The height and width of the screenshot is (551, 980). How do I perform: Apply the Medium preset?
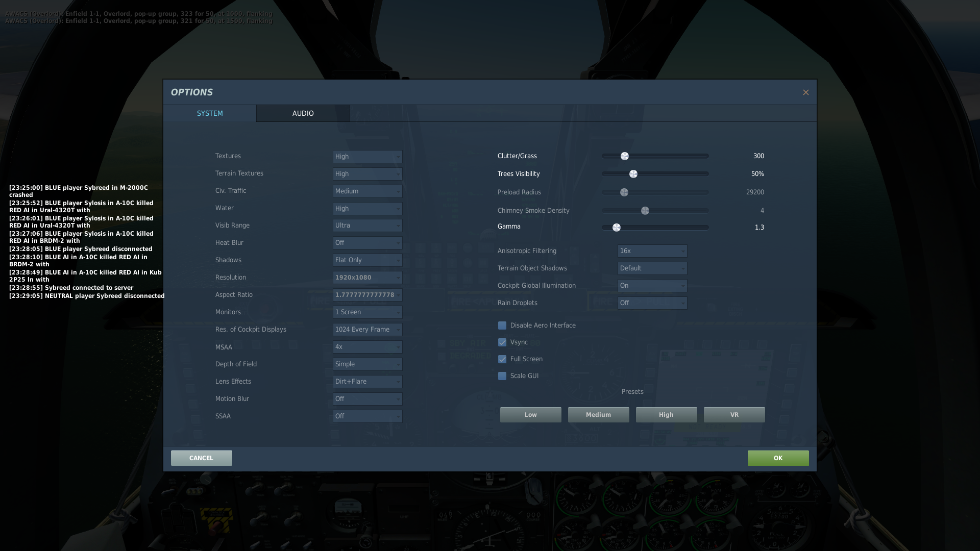599,415
